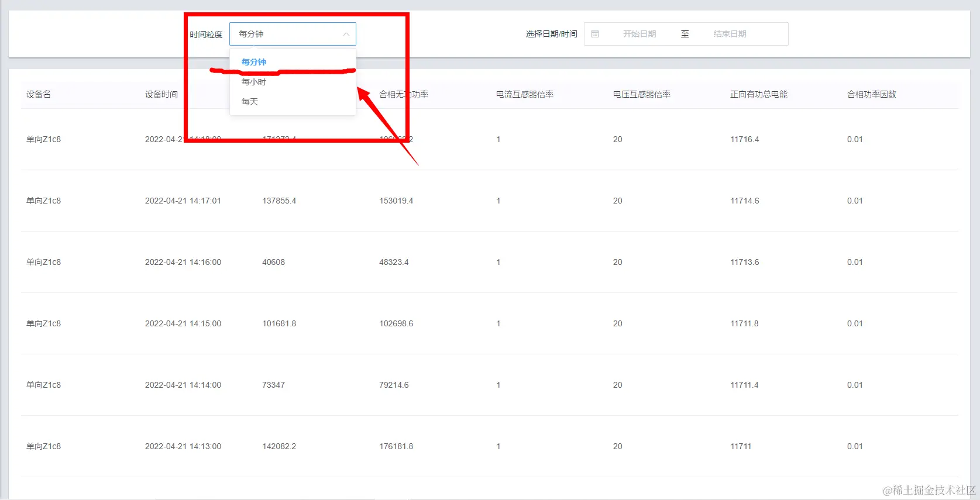This screenshot has width=980, height=500.
Task: Click the 11711 energy value in last row
Action: point(741,446)
